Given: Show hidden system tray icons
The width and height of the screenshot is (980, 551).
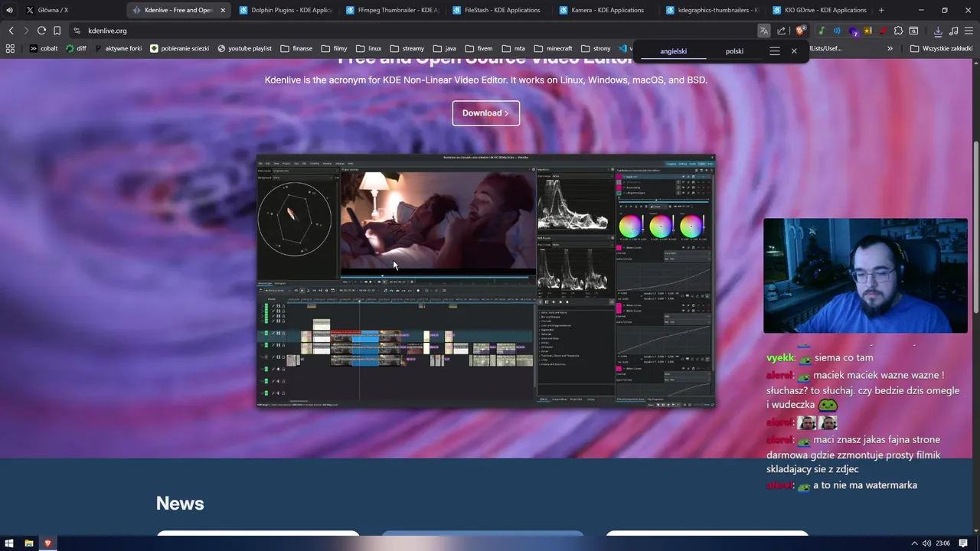Looking at the screenshot, I should tap(914, 543).
